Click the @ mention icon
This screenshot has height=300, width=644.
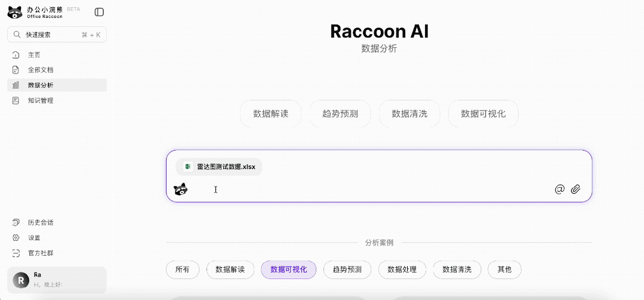pyautogui.click(x=559, y=189)
